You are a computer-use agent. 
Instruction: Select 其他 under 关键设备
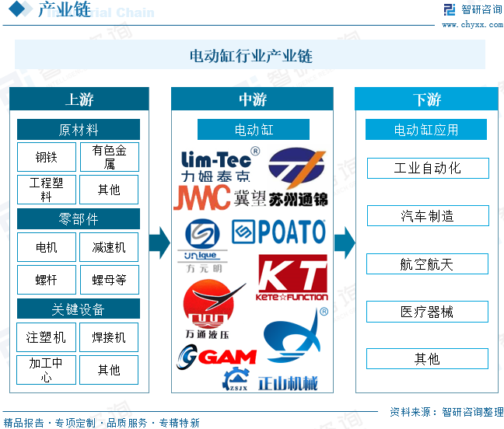(x=109, y=370)
